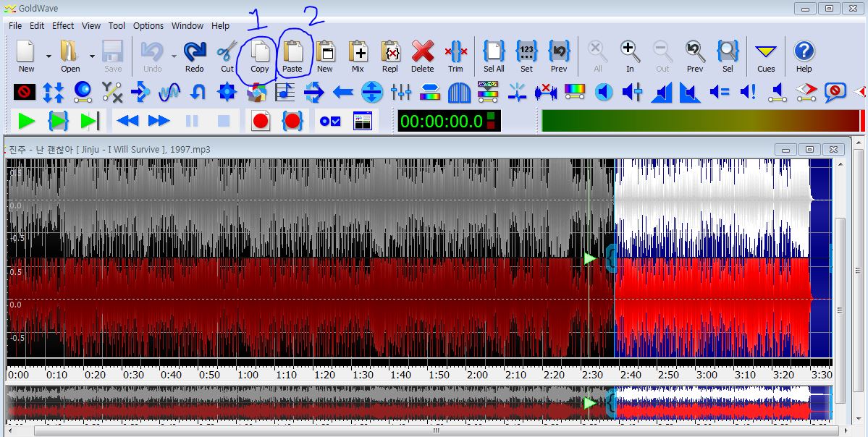The height and width of the screenshot is (437, 868).
Task: Click the 00:00:00.0 time display
Action: click(449, 121)
